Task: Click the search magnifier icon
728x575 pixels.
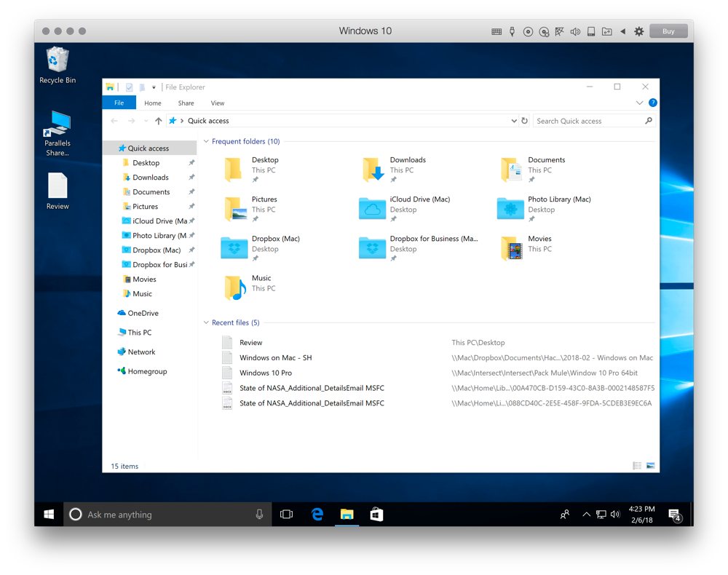Action: coord(649,121)
